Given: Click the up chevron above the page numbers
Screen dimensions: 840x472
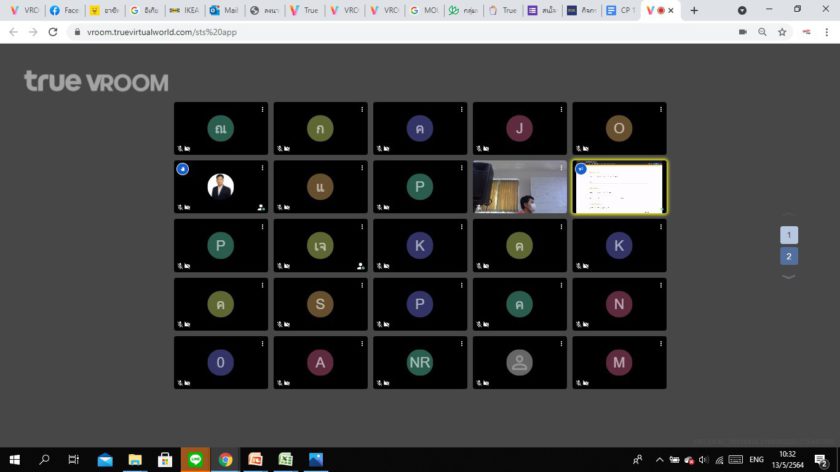Looking at the screenshot, I should (x=789, y=216).
